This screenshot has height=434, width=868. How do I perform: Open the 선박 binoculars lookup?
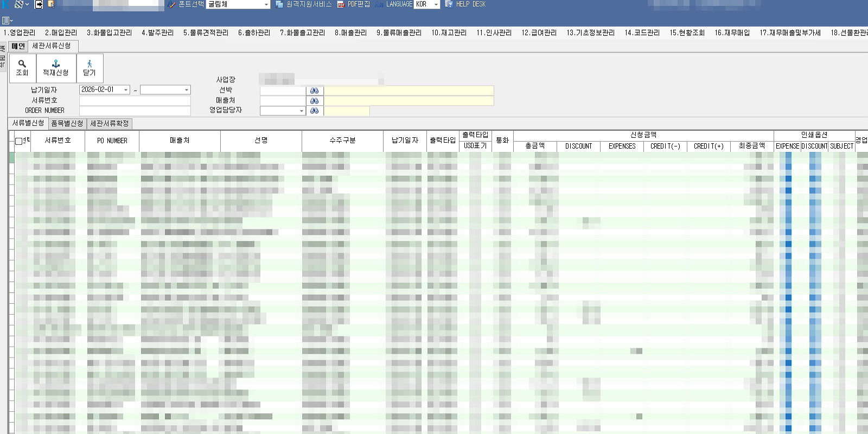coord(314,91)
